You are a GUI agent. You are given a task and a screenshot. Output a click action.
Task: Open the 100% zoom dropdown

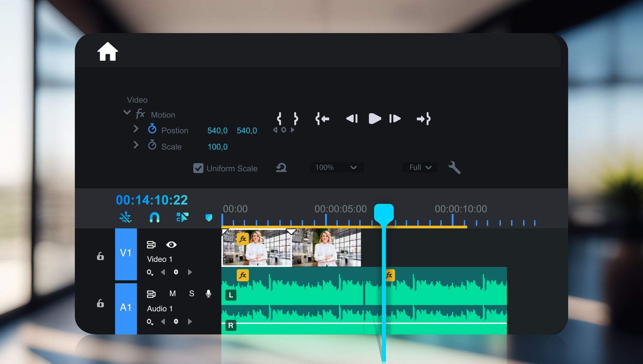point(336,167)
